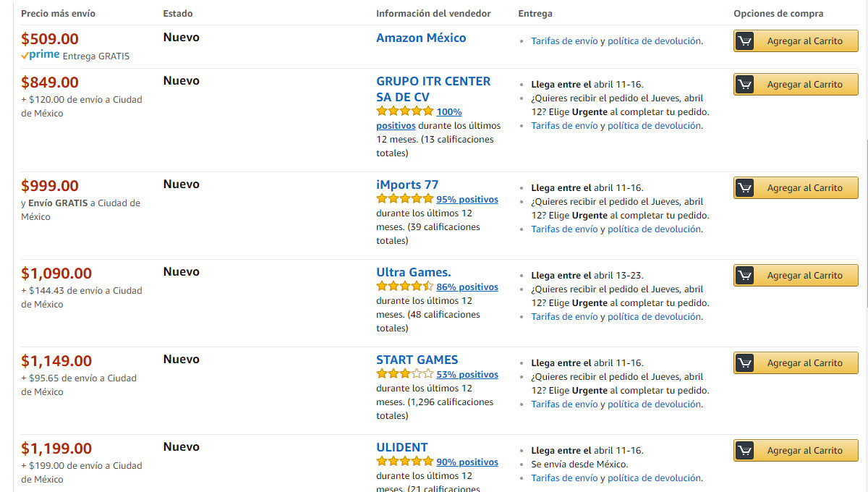
Task: Click the cart icon for the START GAMES offer
Action: [745, 363]
